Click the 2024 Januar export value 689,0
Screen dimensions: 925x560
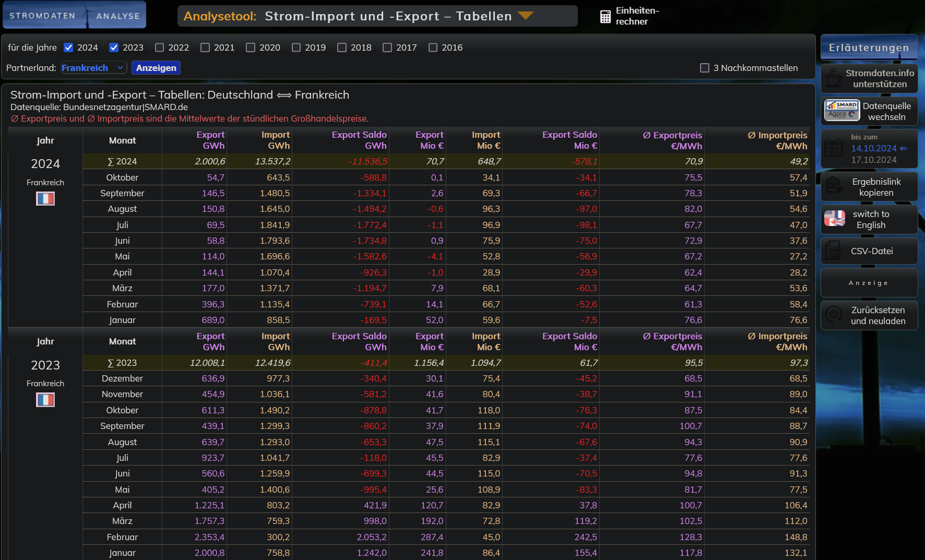click(213, 320)
